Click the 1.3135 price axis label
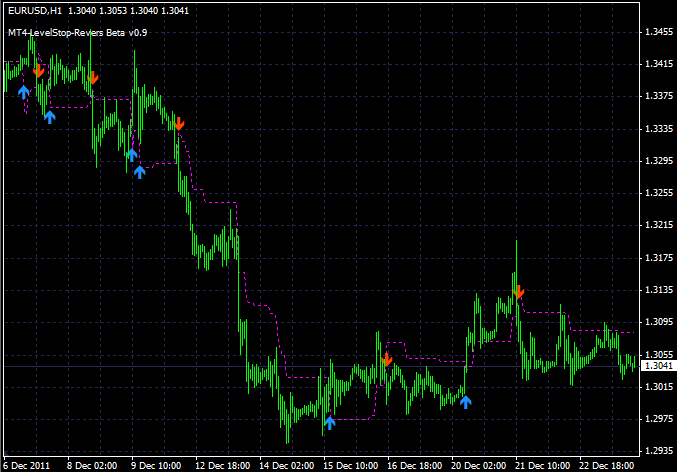The height and width of the screenshot is (472, 677). point(659,290)
